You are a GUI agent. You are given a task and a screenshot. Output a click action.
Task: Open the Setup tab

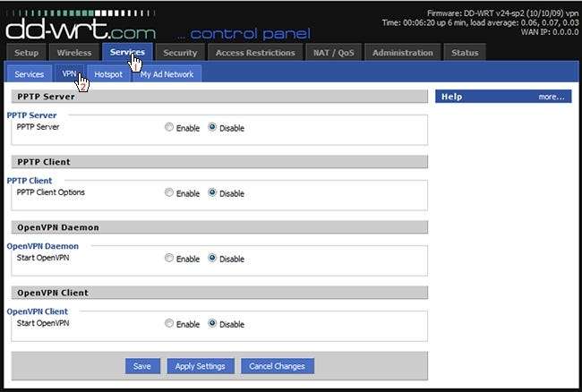[26, 53]
